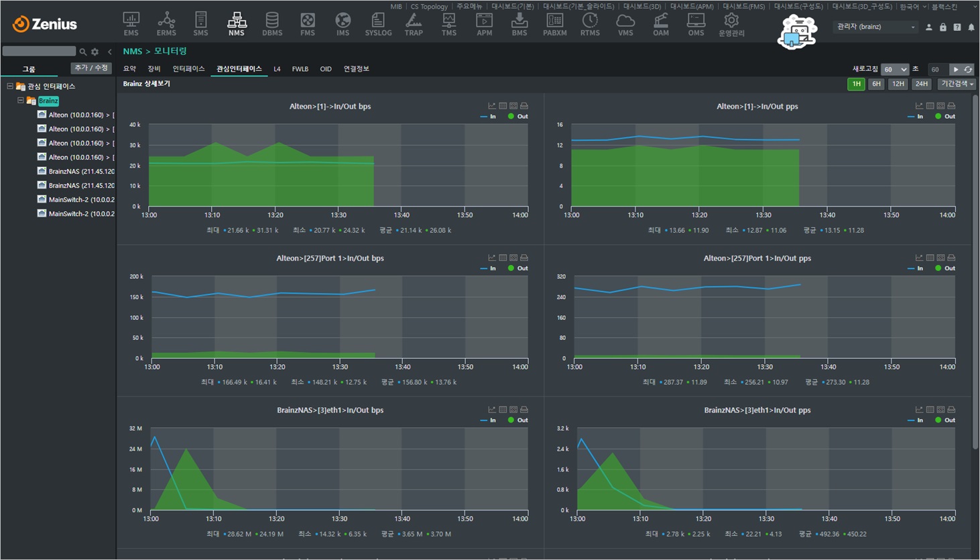Toggle In series on Alteon>[1] bps chart

click(x=489, y=117)
